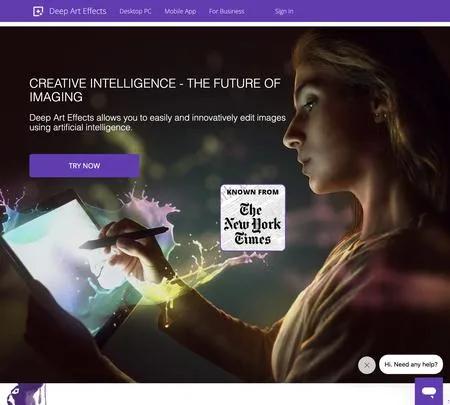Open the chat widget speech-bubble icon
450x405 pixels.
429,391
